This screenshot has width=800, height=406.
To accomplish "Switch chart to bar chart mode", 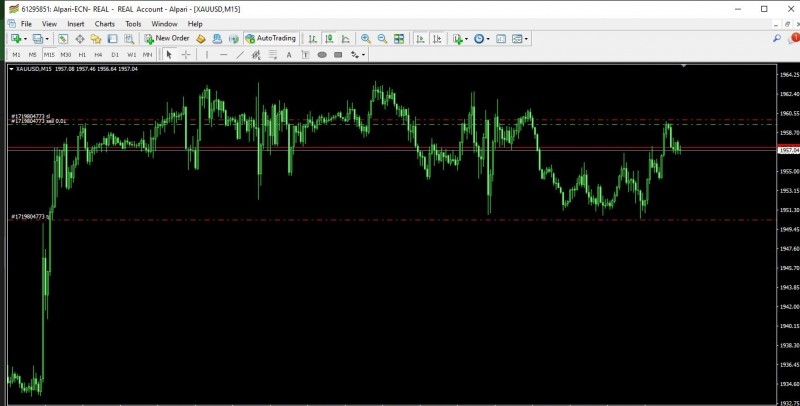I will [x=312, y=39].
